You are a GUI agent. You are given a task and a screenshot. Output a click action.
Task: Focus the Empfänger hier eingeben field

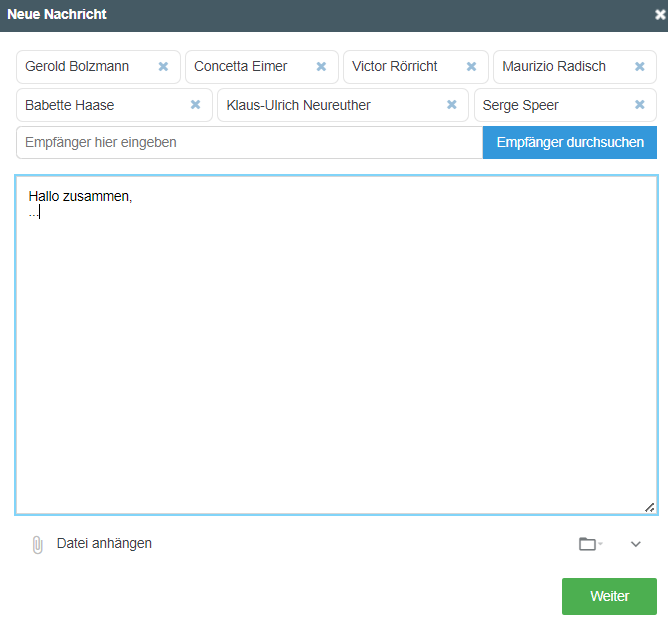(250, 142)
